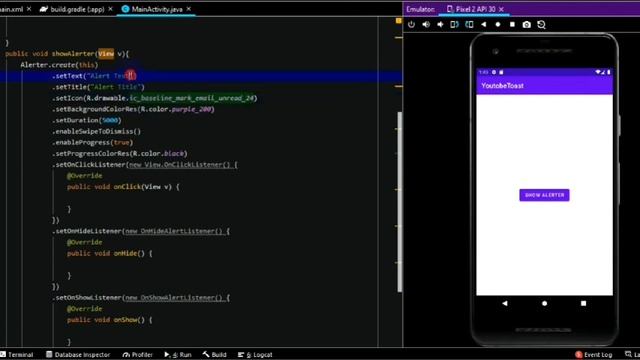Click the setProgressColorRes line
The width and height of the screenshot is (640, 360).
coord(120,153)
